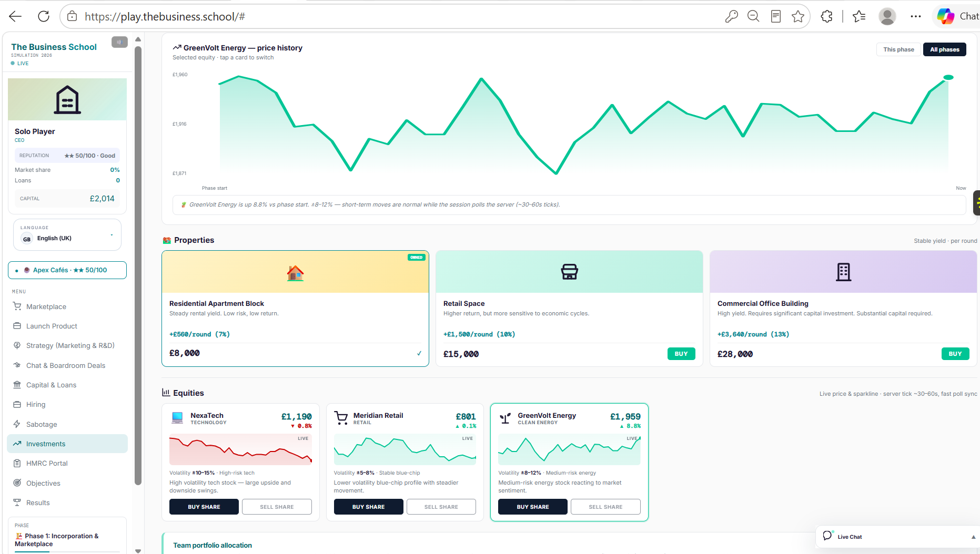Open the HMRC Portal menu item
Viewport: 980px width, 554px height.
pos(67,463)
